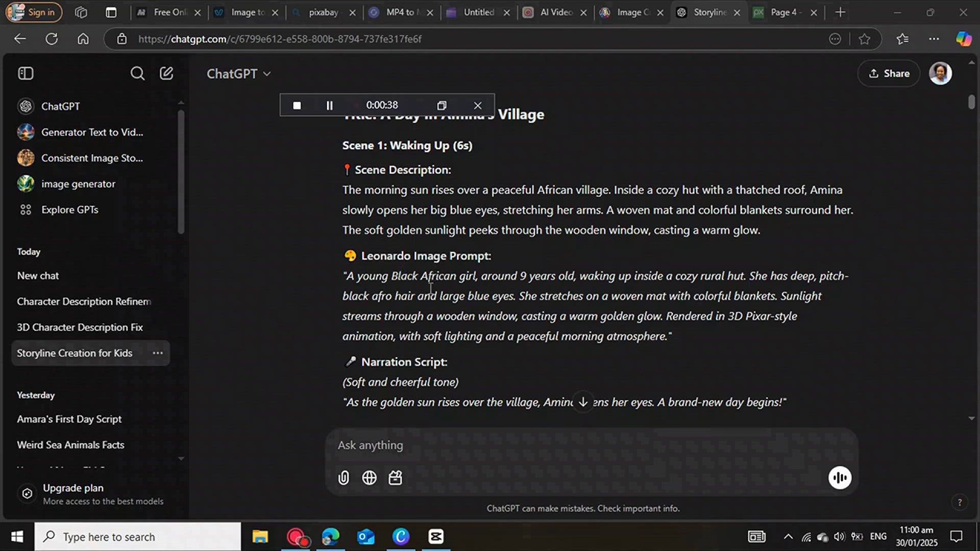Click the conversation vertical scrollbar
The height and width of the screenshot is (551, 980).
971,102
